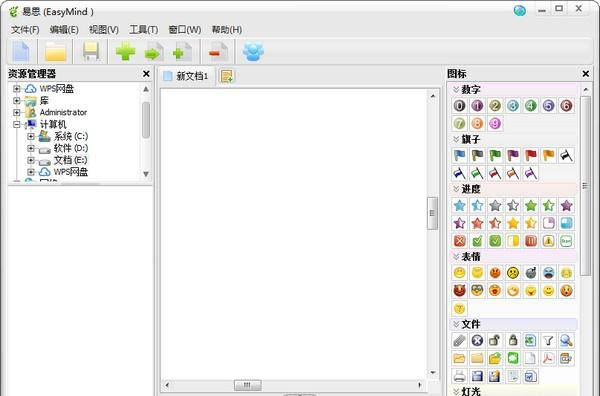Viewport: 600px width, 396px height.
Task: Select the number 6 red icon
Action: click(x=566, y=106)
